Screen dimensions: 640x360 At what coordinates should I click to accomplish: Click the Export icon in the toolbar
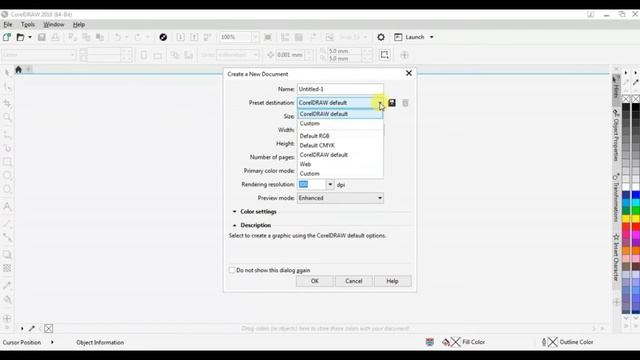pyautogui.click(x=194, y=37)
